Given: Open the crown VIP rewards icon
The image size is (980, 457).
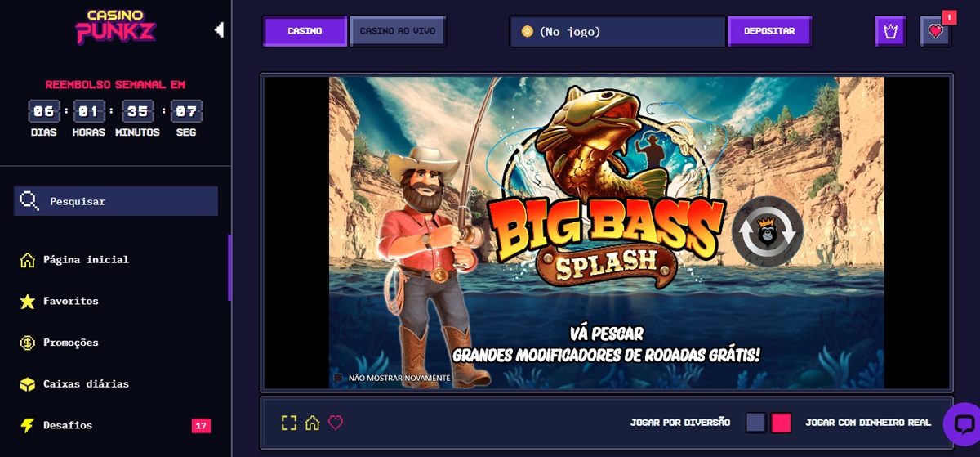Looking at the screenshot, I should [890, 31].
